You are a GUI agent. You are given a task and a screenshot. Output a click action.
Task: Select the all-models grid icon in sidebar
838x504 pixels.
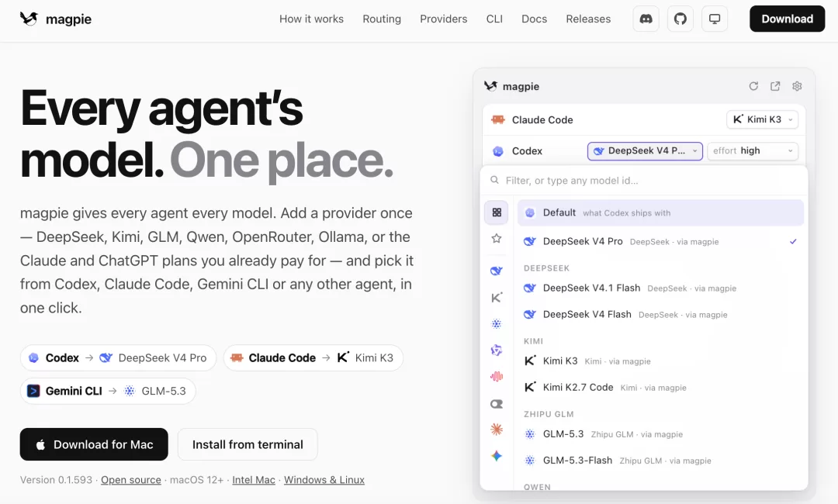(x=497, y=212)
